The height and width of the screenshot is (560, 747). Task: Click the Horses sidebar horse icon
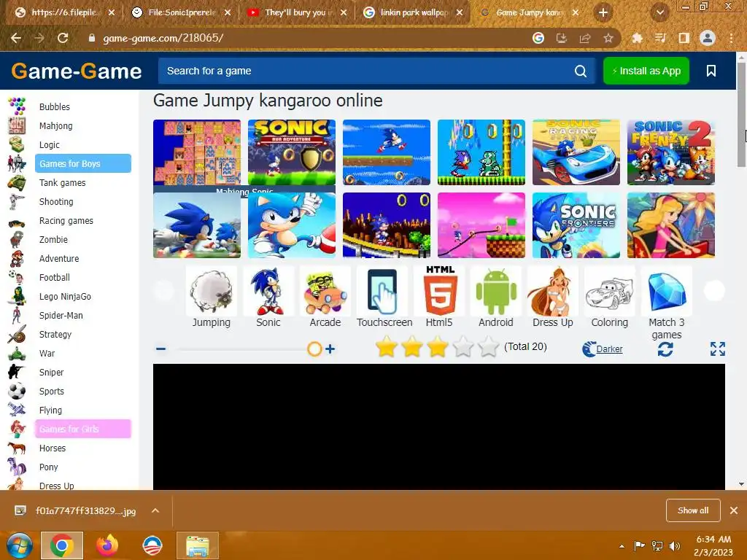pos(18,448)
